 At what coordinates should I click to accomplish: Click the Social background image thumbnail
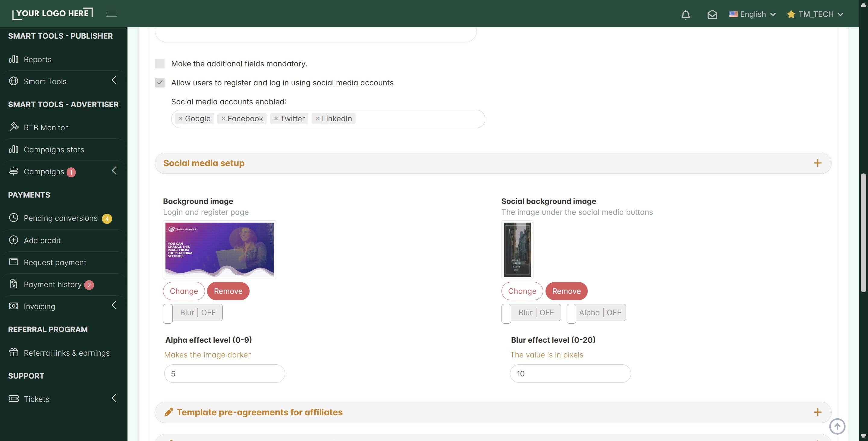point(517,249)
